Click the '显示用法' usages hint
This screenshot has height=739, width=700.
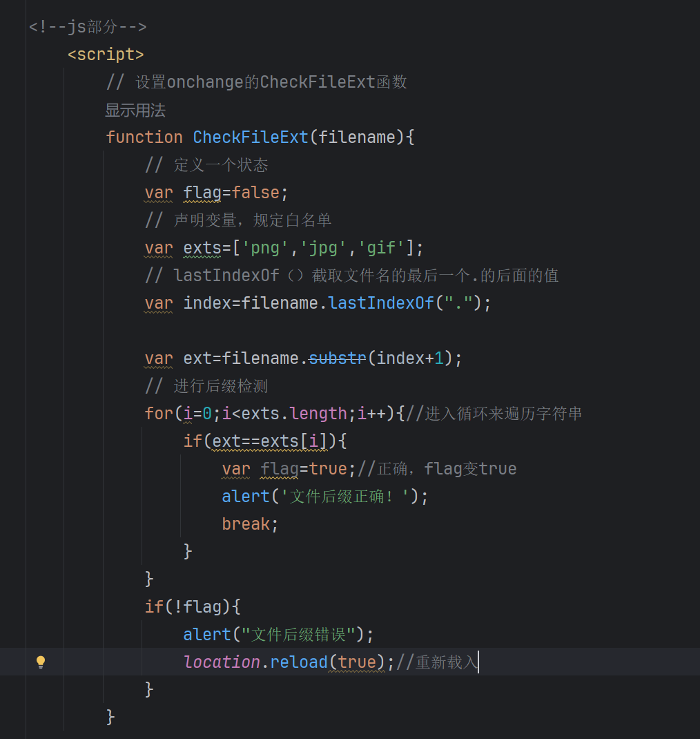[135, 111]
